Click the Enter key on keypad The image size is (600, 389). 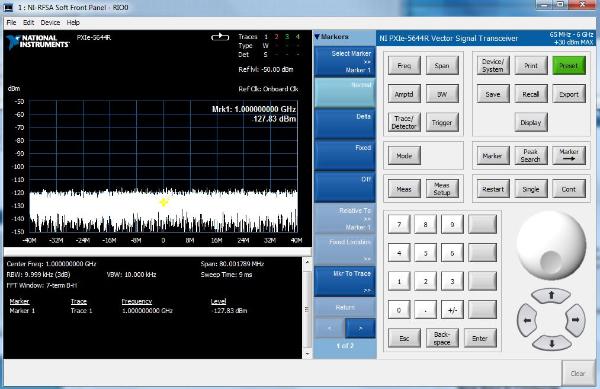pyautogui.click(x=480, y=338)
